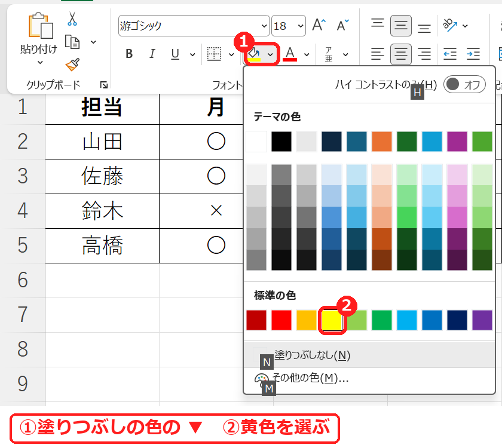The image size is (502, 448).
Task: Click the Fill Color bucket icon
Action: tap(254, 54)
